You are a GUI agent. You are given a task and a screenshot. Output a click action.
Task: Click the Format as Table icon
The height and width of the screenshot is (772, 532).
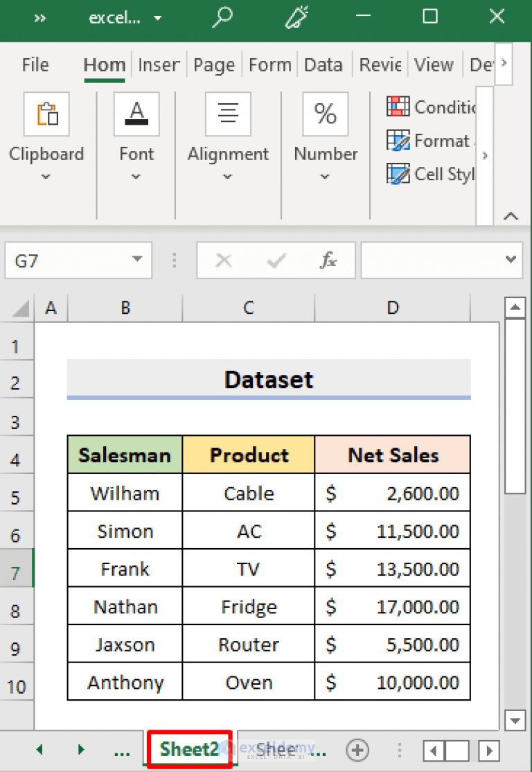398,141
